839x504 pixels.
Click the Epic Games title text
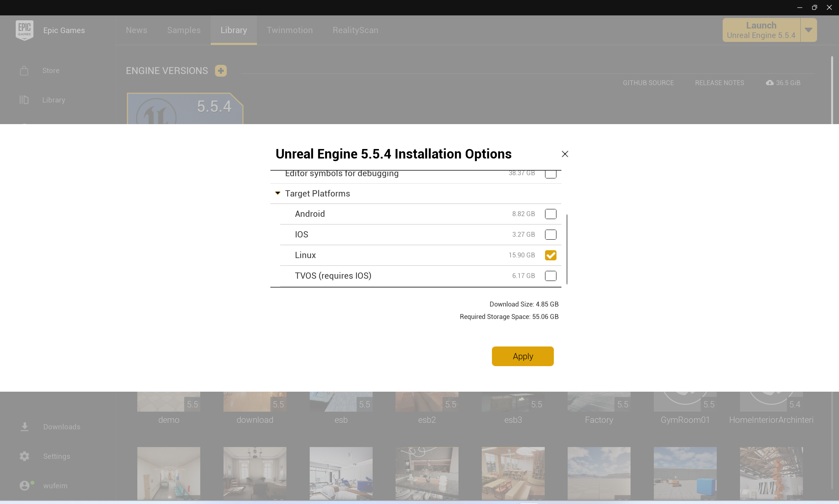pos(64,30)
